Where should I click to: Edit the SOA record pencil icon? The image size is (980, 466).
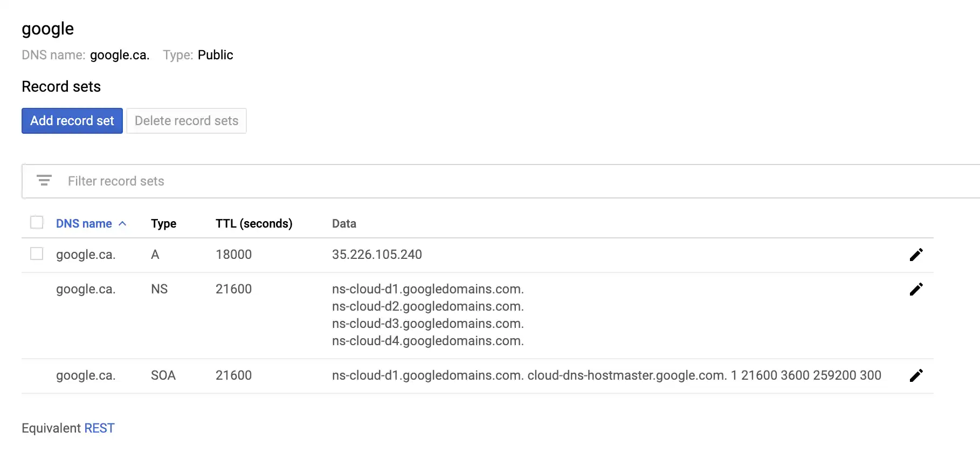coord(916,375)
